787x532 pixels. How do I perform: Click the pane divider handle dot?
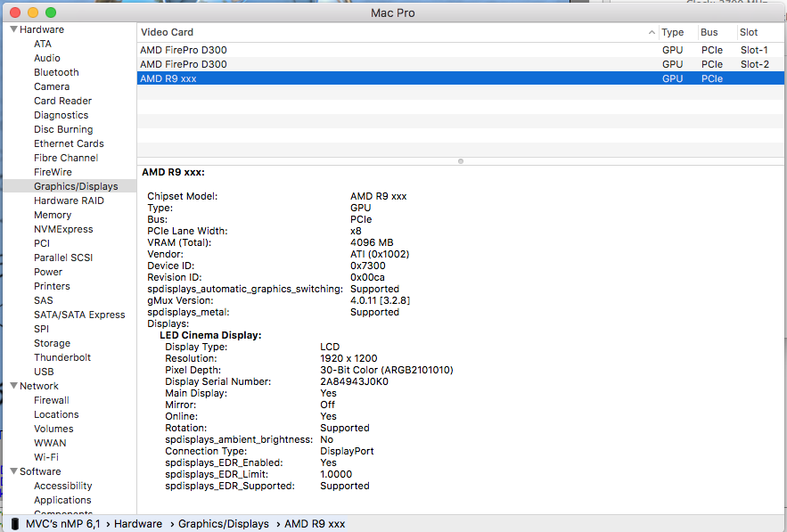click(x=461, y=161)
